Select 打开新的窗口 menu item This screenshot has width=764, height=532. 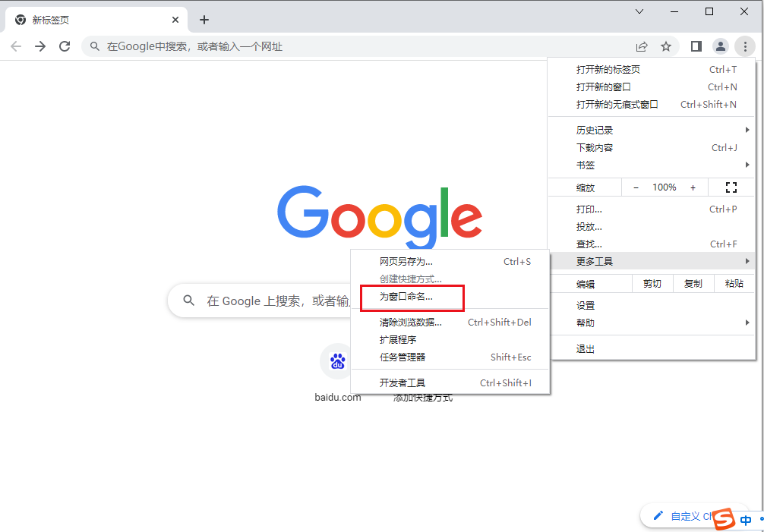click(x=652, y=87)
